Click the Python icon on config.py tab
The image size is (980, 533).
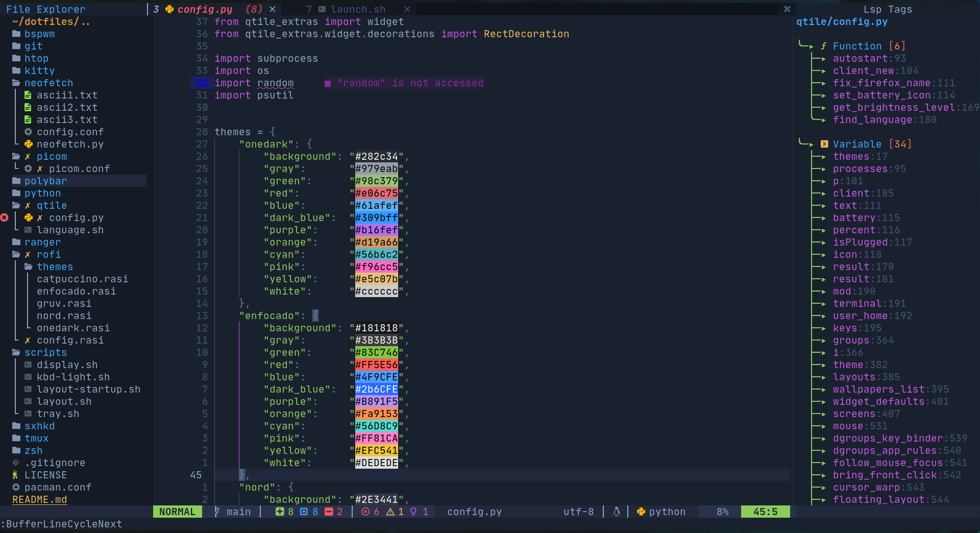tap(169, 9)
